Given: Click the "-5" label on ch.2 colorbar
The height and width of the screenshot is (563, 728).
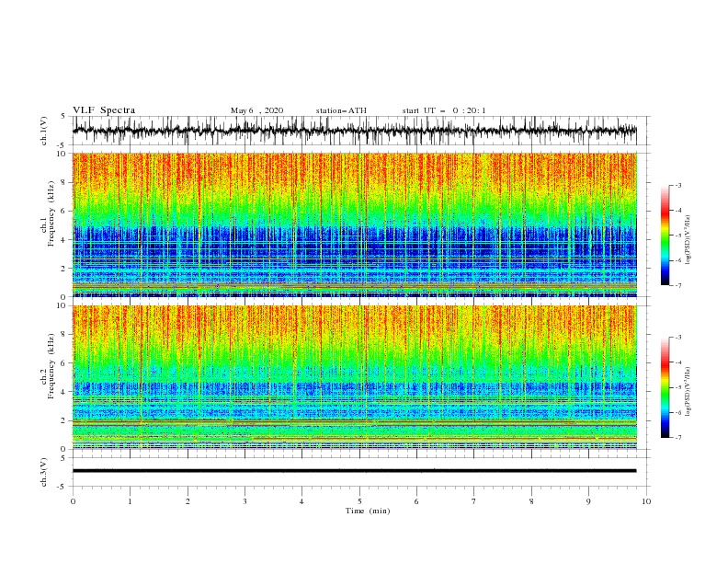Looking at the screenshot, I should pos(678,387).
